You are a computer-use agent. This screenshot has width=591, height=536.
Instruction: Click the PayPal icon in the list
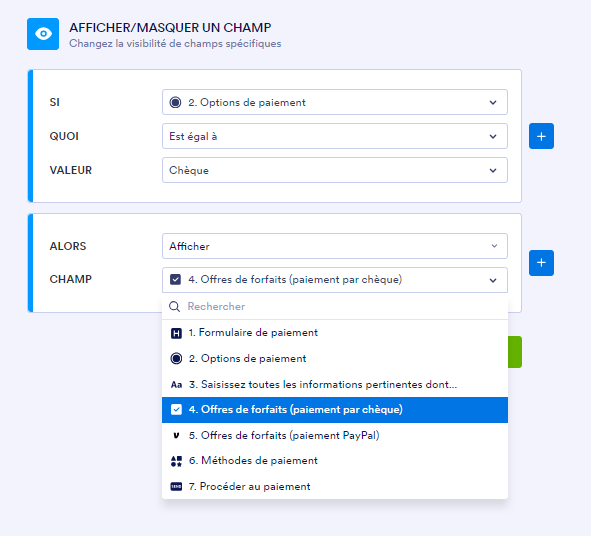176,436
